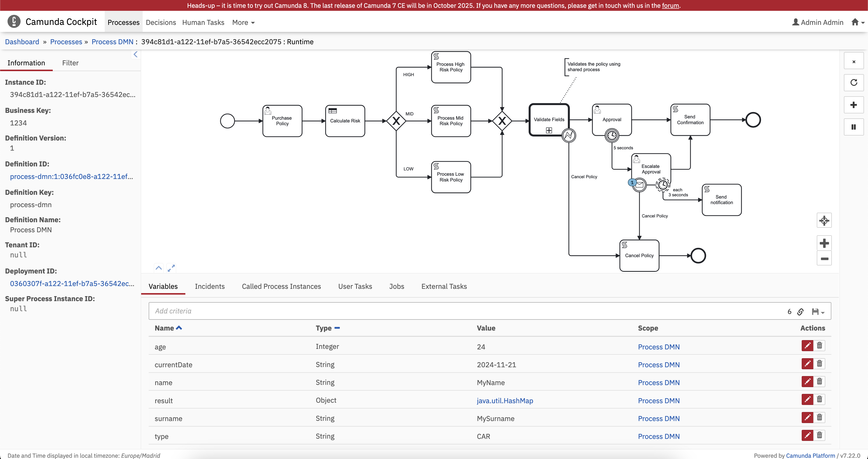Open the External Tasks tab
This screenshot has width=868, height=459.
tap(444, 286)
